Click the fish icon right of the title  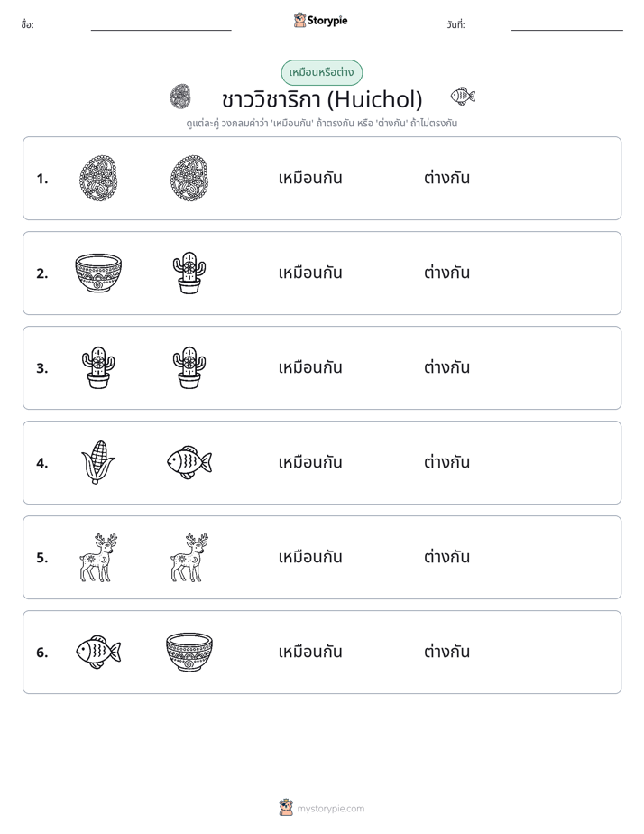point(463,97)
